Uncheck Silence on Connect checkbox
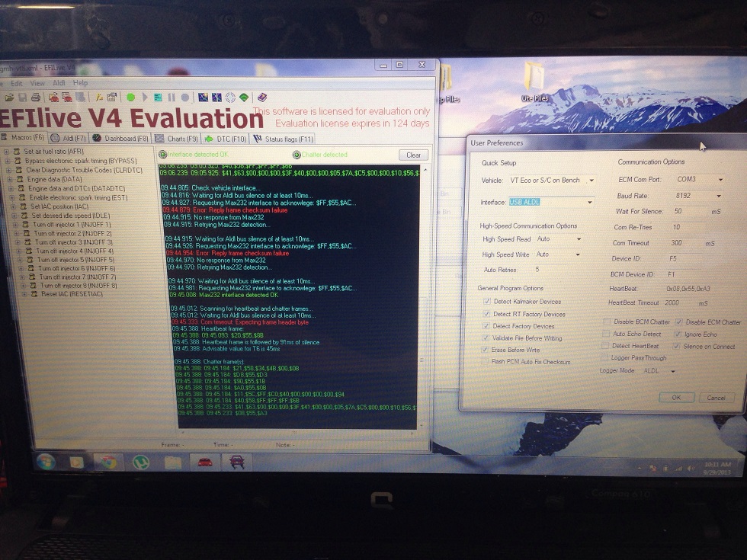Viewport: 747px width, 560px height. (x=677, y=346)
